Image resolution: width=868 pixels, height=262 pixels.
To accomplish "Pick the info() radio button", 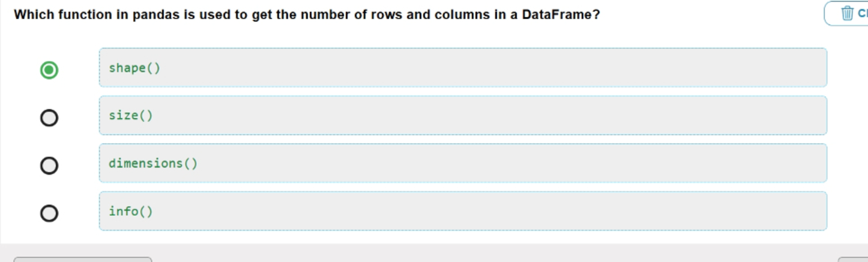I will click(49, 213).
